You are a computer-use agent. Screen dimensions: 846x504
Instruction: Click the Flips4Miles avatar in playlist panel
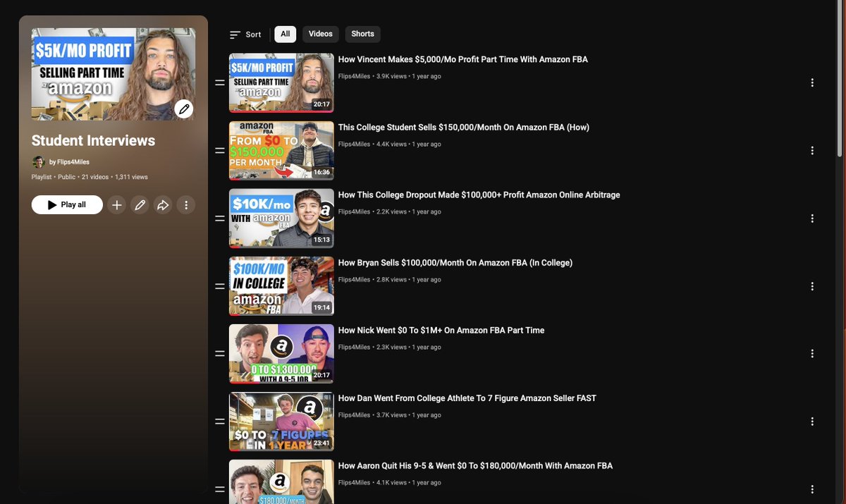click(38, 162)
